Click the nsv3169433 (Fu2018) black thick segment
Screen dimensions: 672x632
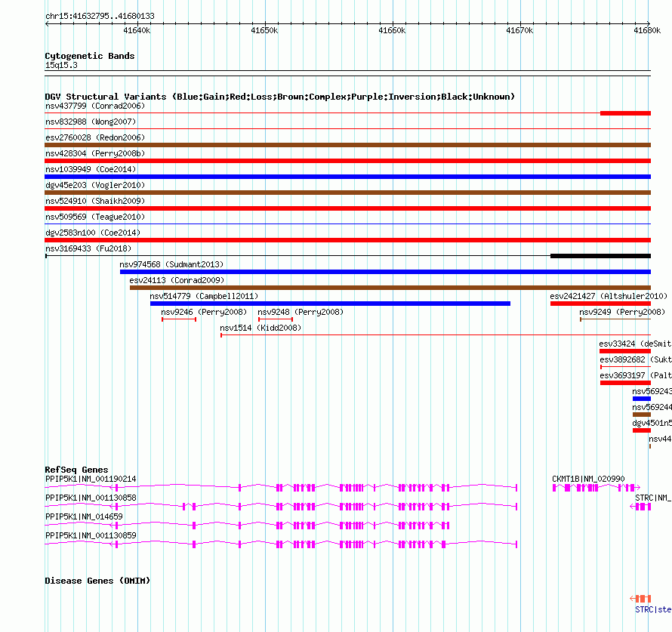point(600,256)
